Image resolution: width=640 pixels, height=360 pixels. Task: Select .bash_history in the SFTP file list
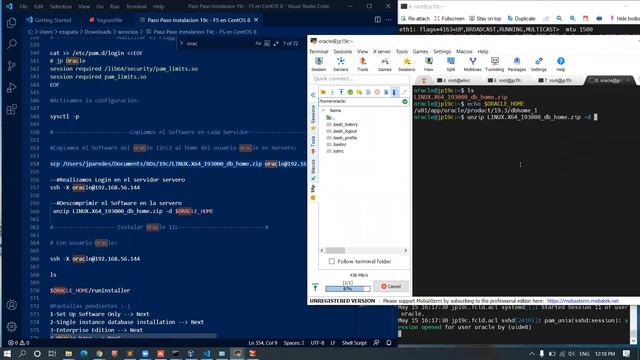[x=345, y=124]
